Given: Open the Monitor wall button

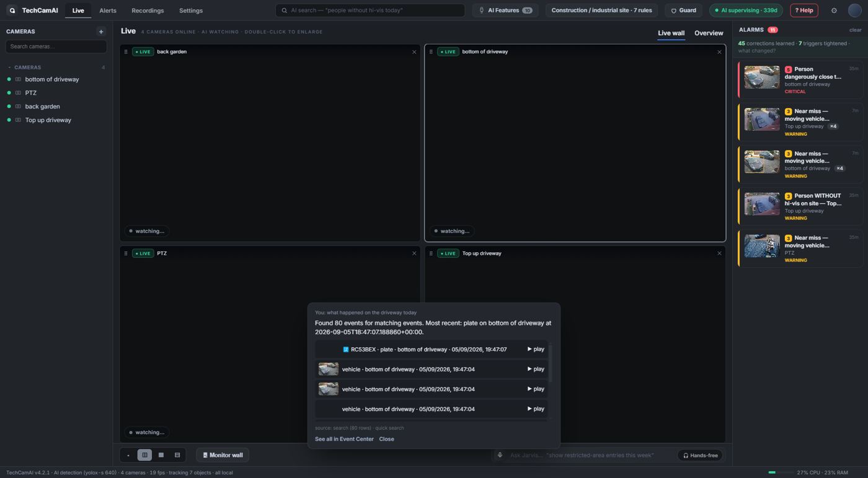Looking at the screenshot, I should point(223,455).
